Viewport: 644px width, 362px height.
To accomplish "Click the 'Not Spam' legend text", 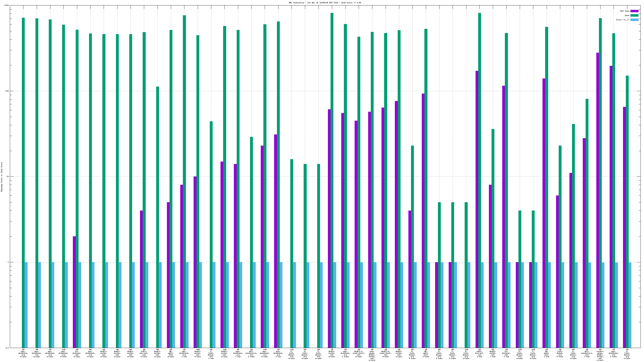I will click(625, 11).
